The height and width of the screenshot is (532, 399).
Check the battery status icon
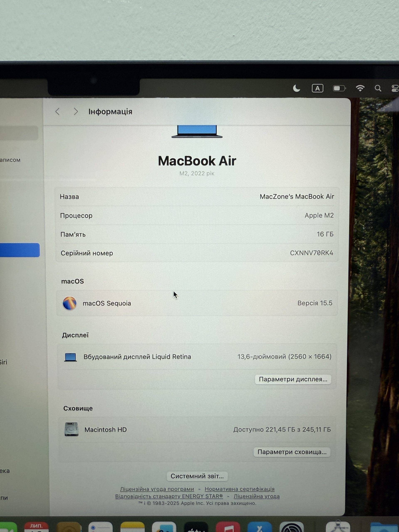(x=339, y=89)
